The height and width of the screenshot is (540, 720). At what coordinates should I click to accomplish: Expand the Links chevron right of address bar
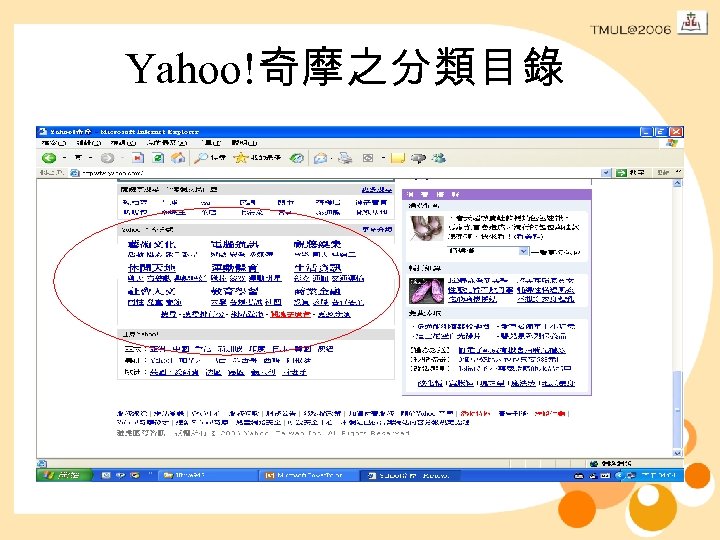678,172
